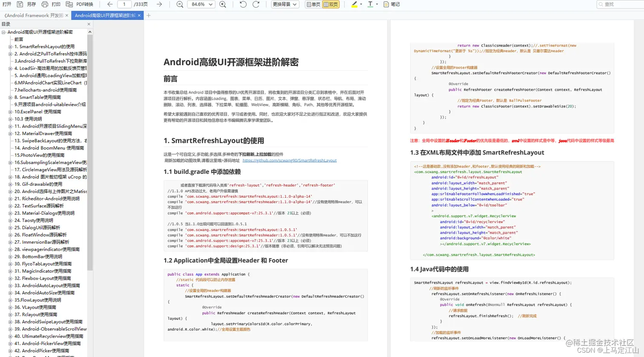Switch to the Android Framework 开发 tab
Image resolution: width=644 pixels, height=357 pixels.
pyautogui.click(x=35, y=15)
